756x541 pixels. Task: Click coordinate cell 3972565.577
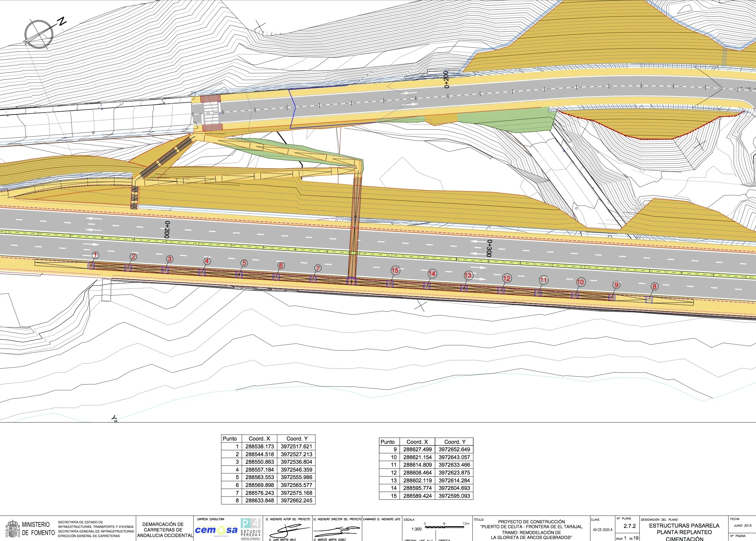[296, 485]
